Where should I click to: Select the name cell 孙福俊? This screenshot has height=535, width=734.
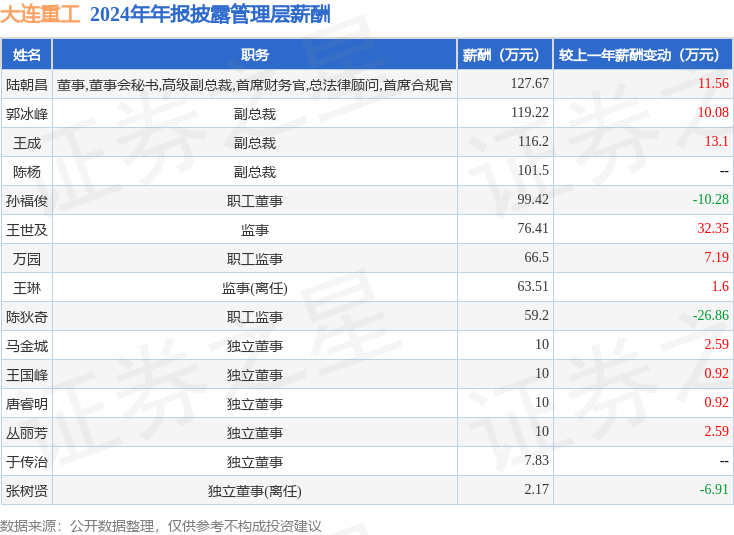pos(27,201)
